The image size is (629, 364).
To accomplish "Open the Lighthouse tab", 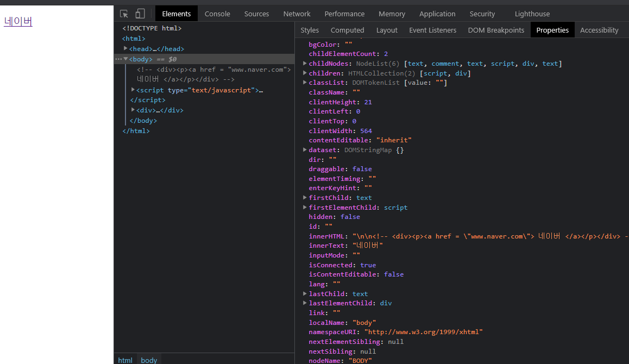I will click(532, 14).
